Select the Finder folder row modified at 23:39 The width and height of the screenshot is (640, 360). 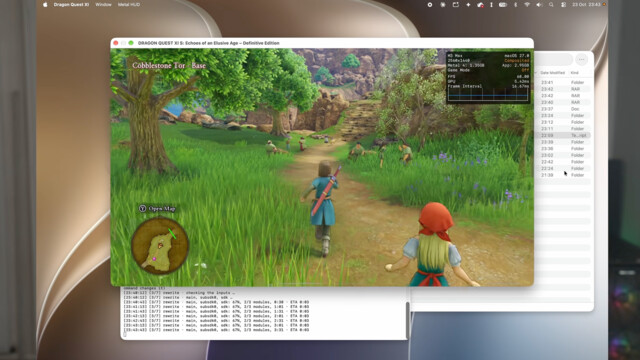[x=563, y=142]
